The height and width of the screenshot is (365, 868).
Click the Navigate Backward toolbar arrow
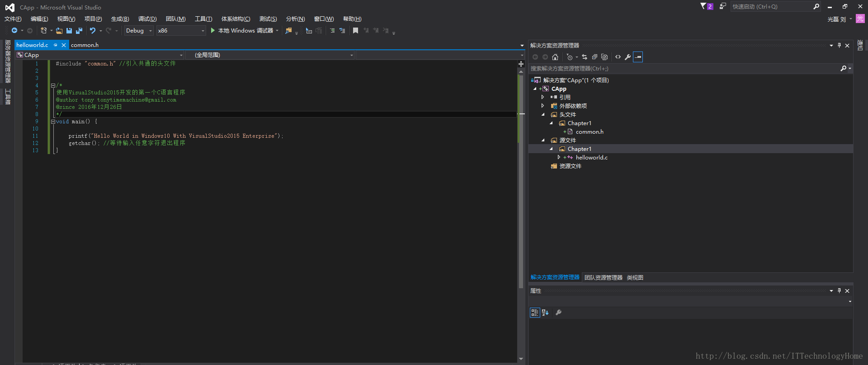coord(14,31)
